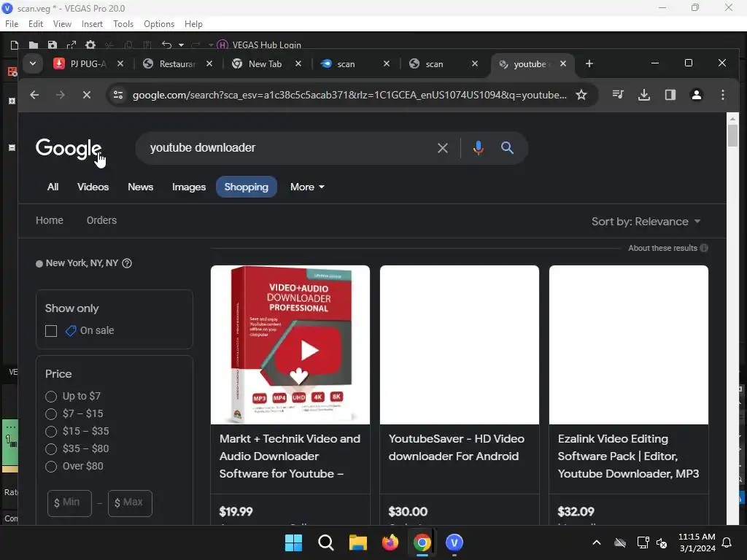
Task: Open Chrome downloads icon
Action: [644, 95]
